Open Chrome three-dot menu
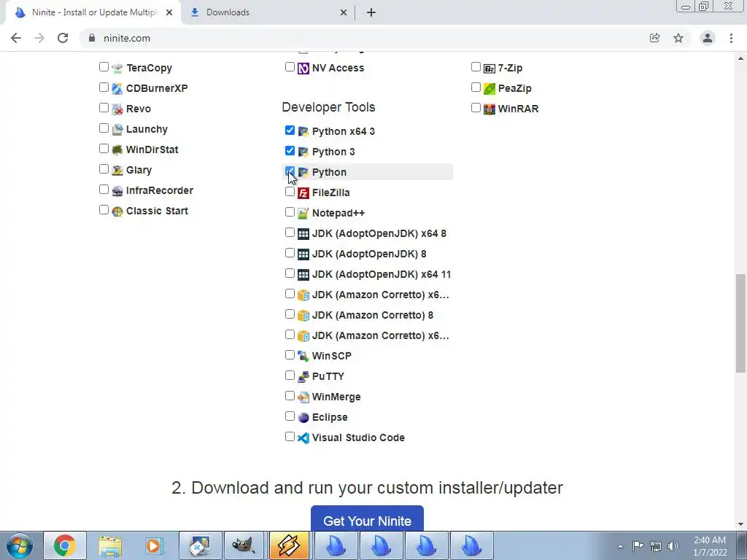The width and height of the screenshot is (747, 560). click(x=731, y=38)
